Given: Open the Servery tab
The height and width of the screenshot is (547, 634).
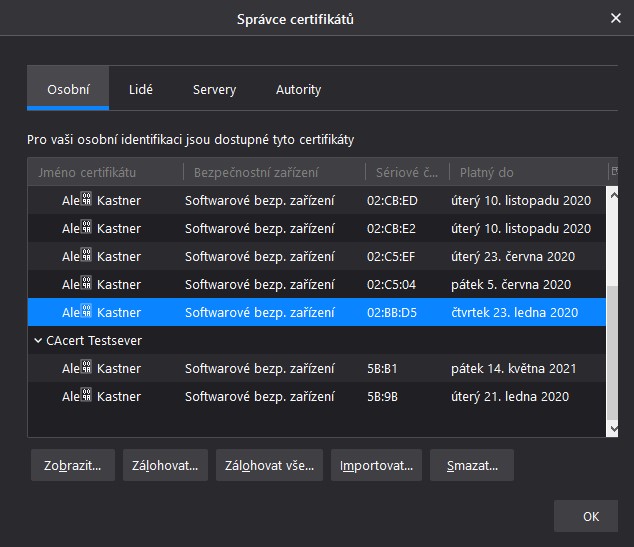Looking at the screenshot, I should pos(214,89).
